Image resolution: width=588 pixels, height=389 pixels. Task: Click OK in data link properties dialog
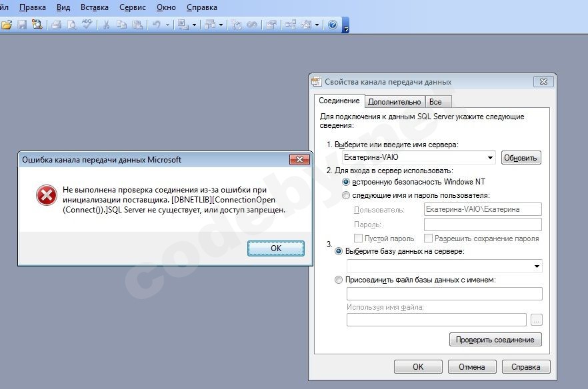pyautogui.click(x=418, y=367)
